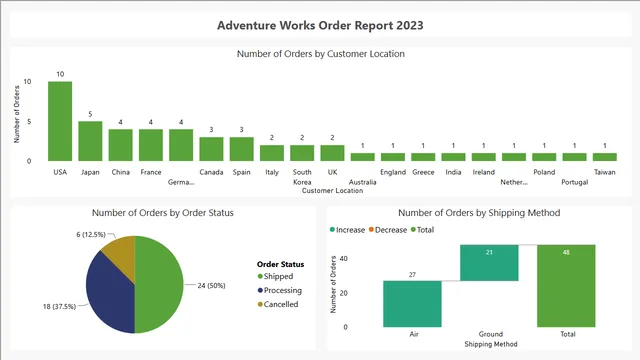Click the 'Customer Location' axis title

[x=332, y=191]
